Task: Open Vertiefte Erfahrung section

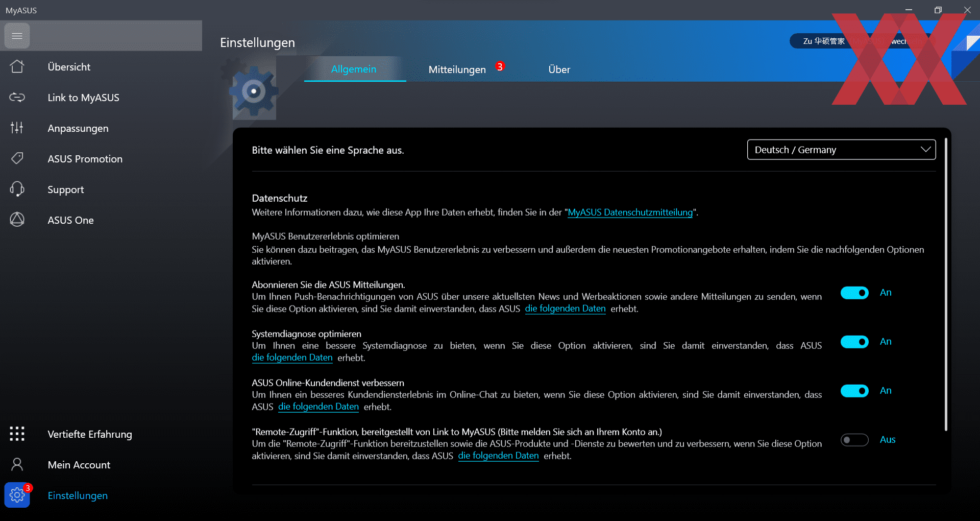Action: point(89,434)
